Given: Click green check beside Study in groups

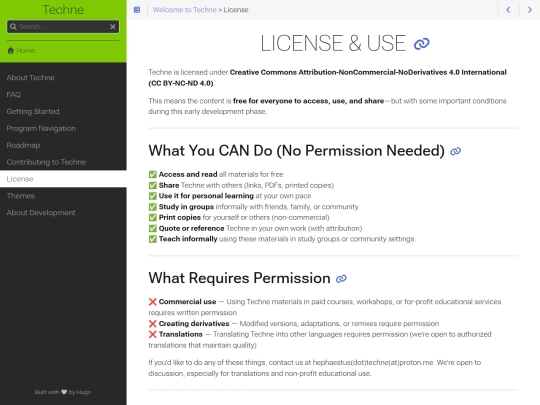Looking at the screenshot, I should pos(153,207).
